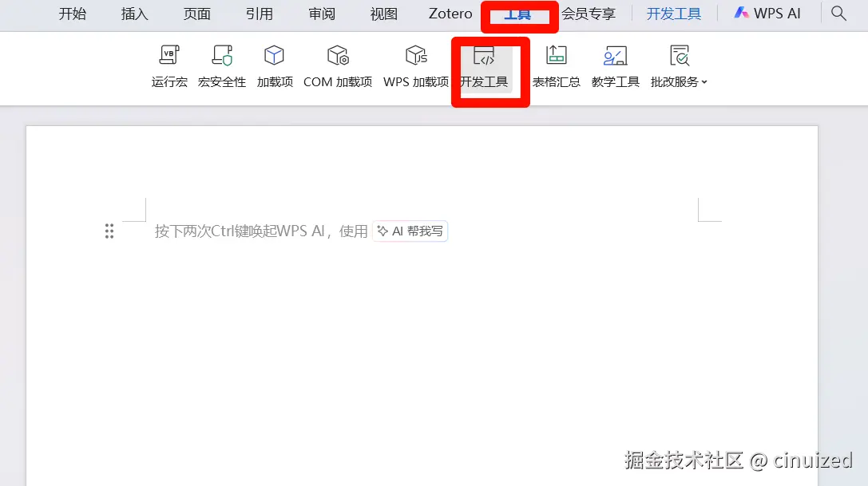This screenshot has width=868, height=486.
Task: Click the document placeholder text line
Action: (x=261, y=231)
